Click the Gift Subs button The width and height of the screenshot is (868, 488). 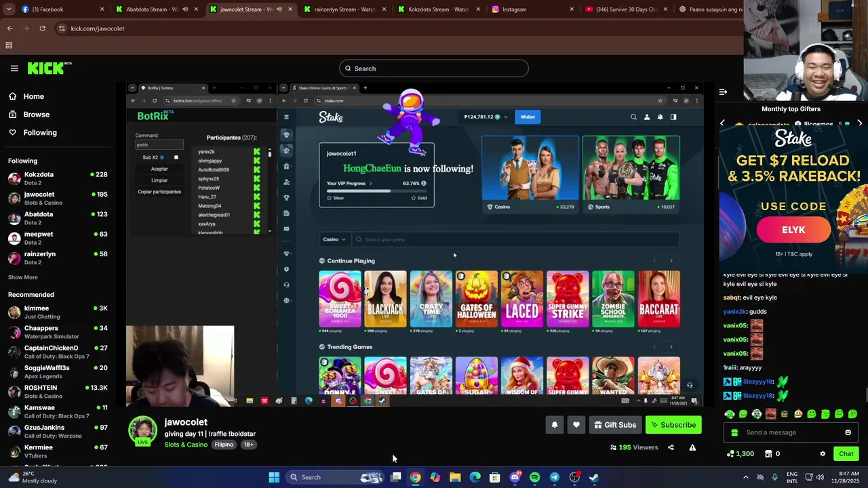click(x=615, y=425)
